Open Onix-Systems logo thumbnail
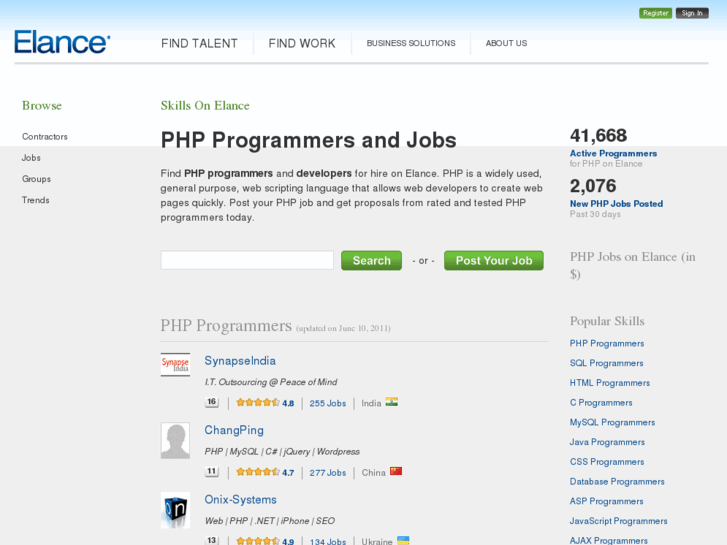 pos(175,510)
